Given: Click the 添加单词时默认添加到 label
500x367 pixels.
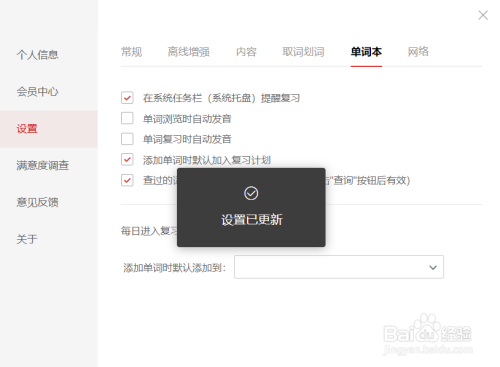Looking at the screenshot, I should click(x=175, y=268).
